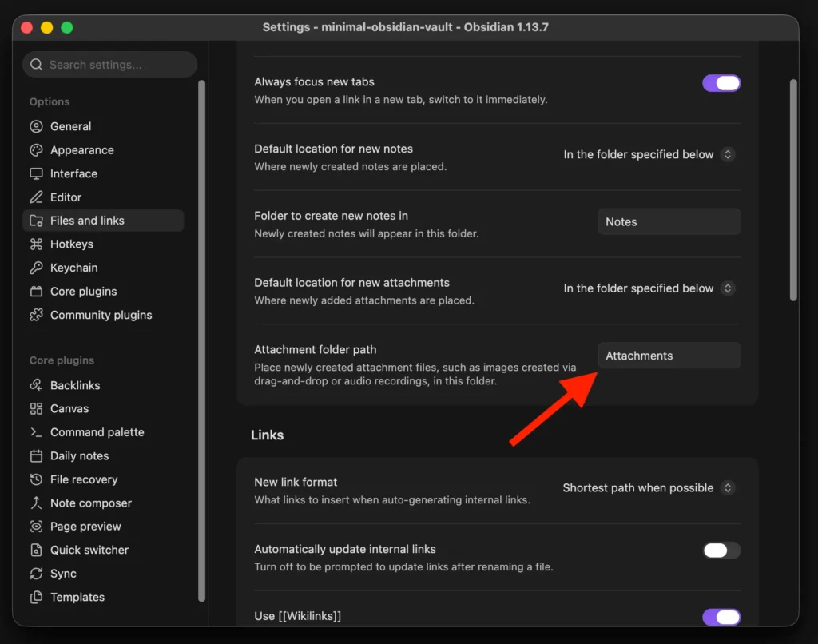
Task: Click the General settings profile icon
Action: [x=36, y=126]
